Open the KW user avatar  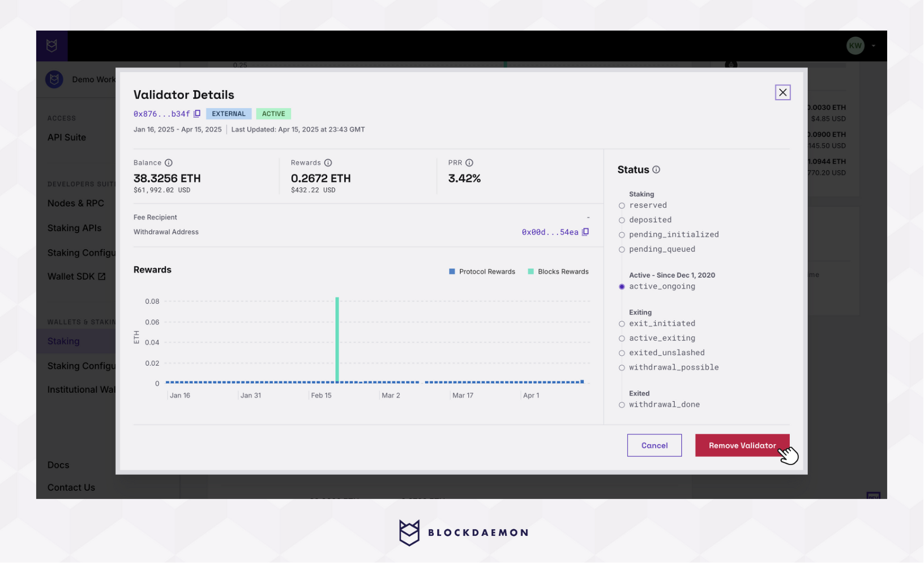(855, 45)
